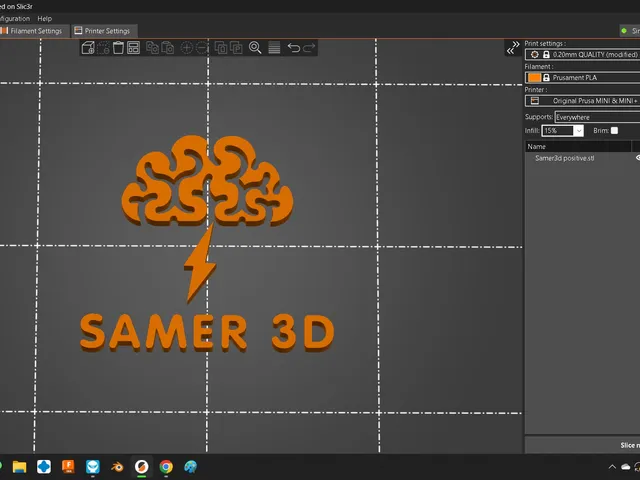
Task: Enable the Brim checkbox
Action: [x=614, y=131]
